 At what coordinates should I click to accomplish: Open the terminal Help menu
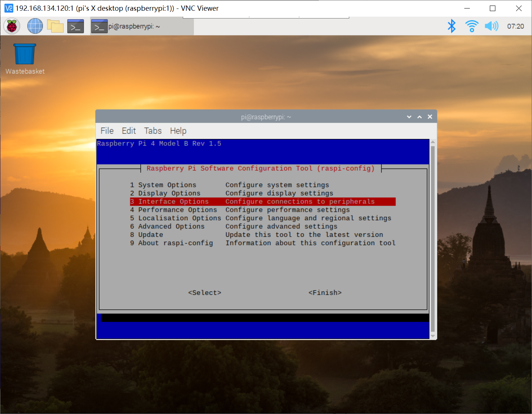coord(178,131)
